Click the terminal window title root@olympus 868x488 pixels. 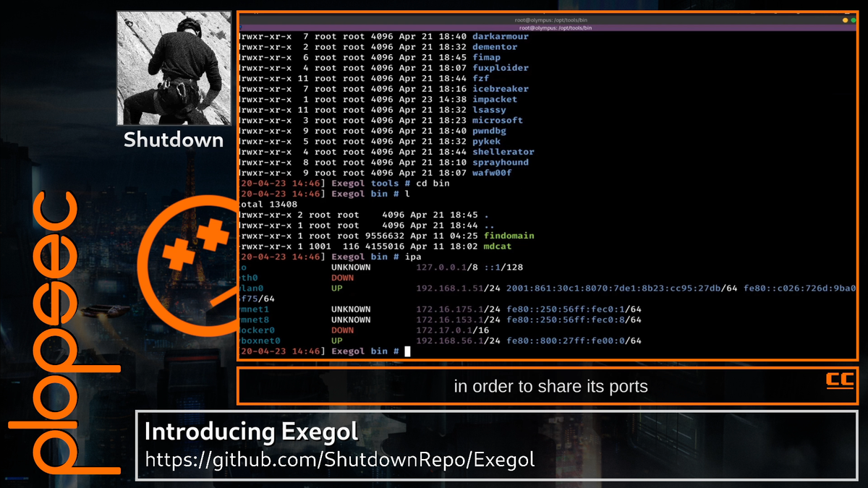point(550,20)
